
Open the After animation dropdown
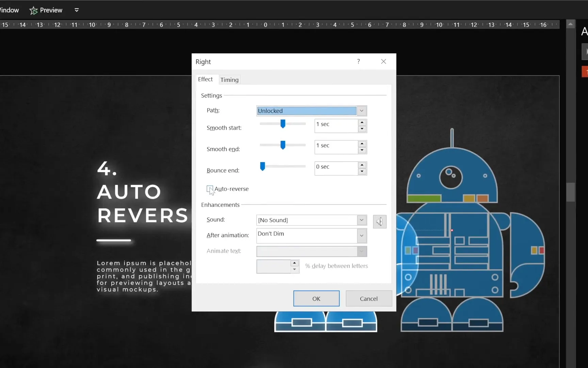[362, 235]
